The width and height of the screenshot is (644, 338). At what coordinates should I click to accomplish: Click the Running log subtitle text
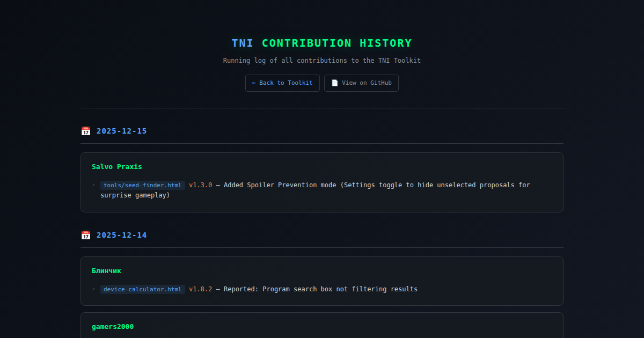point(322,61)
